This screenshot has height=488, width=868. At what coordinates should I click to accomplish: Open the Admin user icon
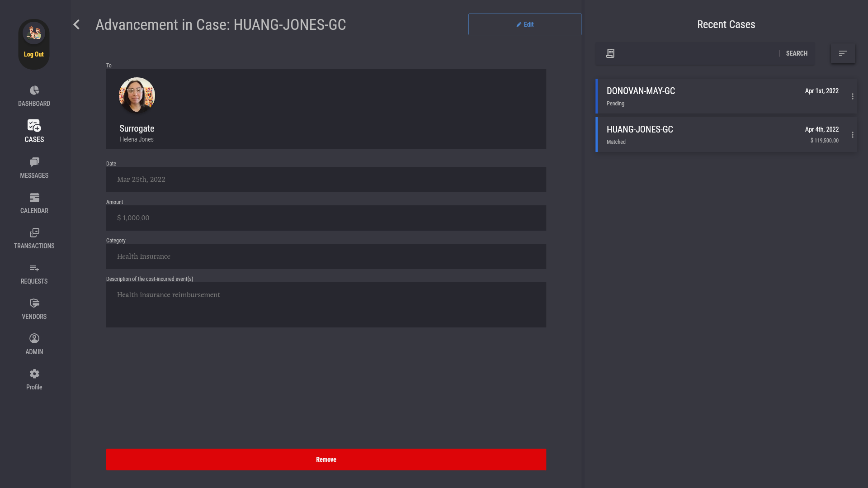[x=34, y=339]
